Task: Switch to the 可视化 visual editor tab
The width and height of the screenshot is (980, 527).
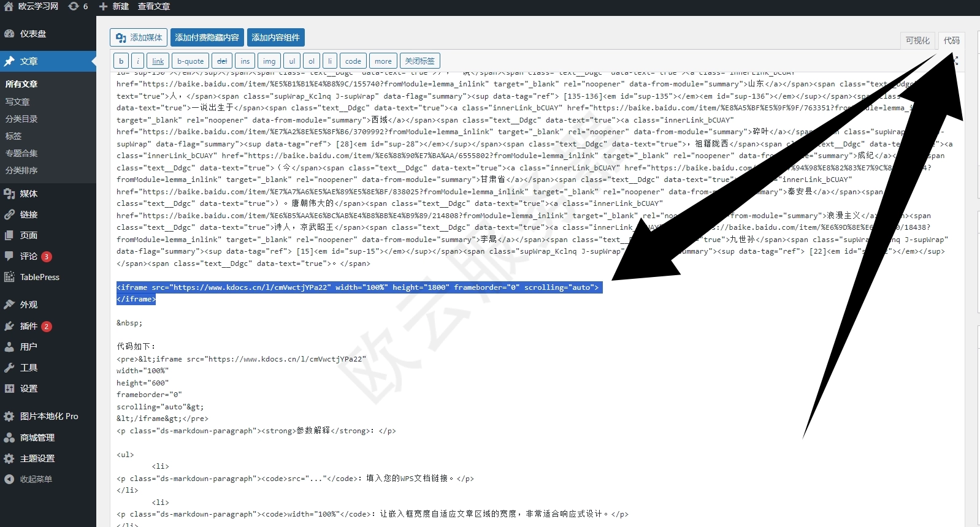Action: coord(917,40)
